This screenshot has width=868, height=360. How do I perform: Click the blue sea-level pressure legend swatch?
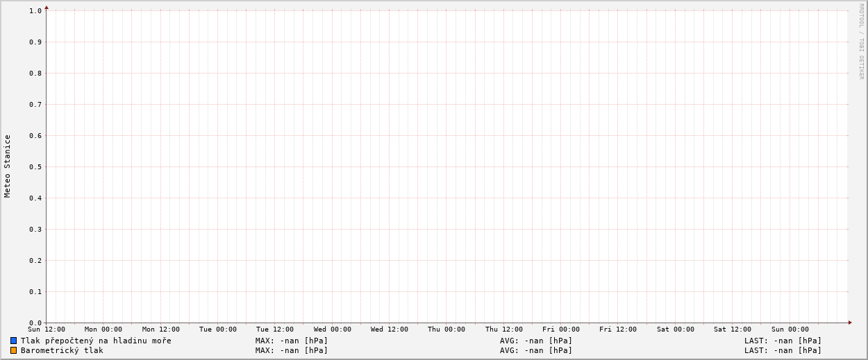pos(13,341)
